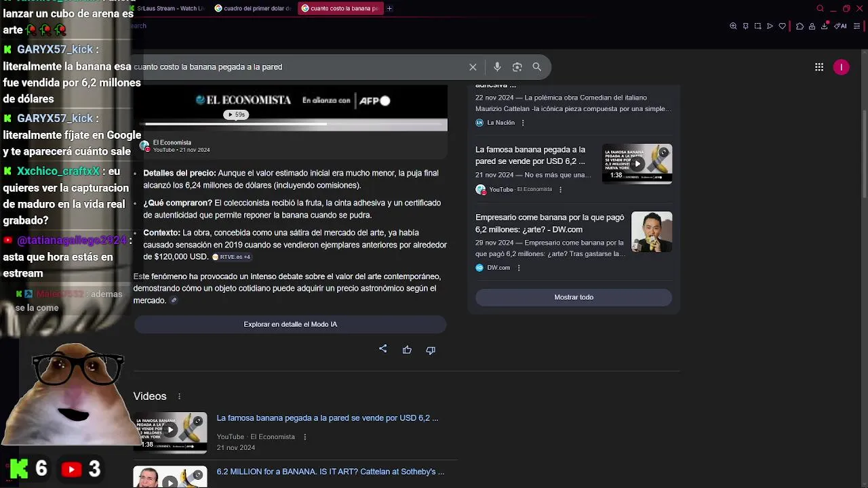Click the heart bookmarks icon in toolbar

782,26
